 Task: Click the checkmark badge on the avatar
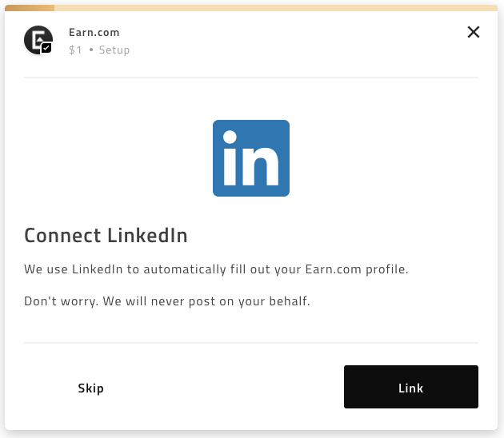tap(46, 48)
